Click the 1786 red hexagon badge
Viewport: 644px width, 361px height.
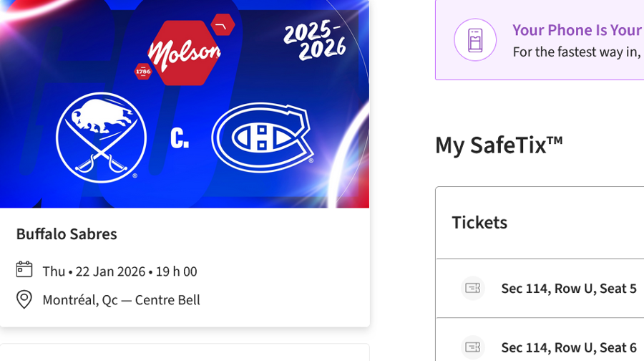[143, 71]
